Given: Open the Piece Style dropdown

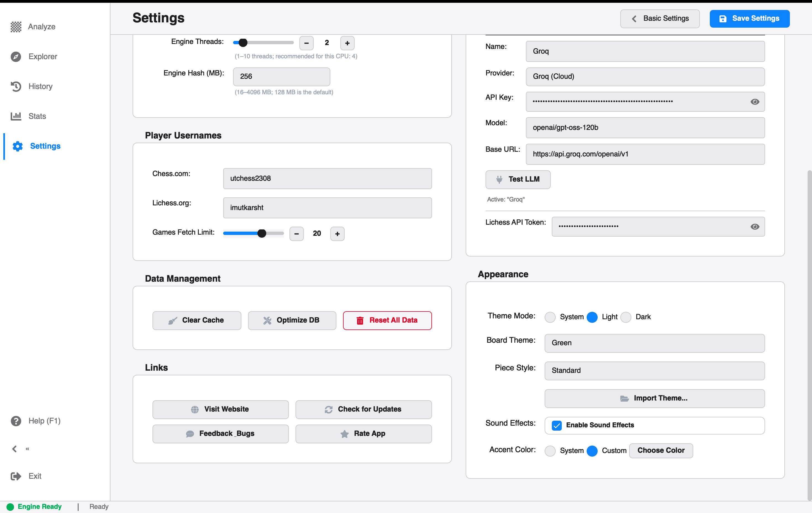Looking at the screenshot, I should point(654,371).
